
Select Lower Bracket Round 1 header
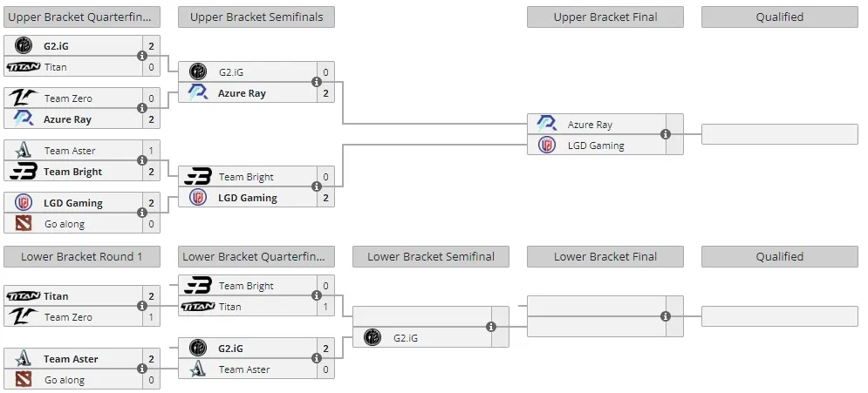(x=82, y=256)
